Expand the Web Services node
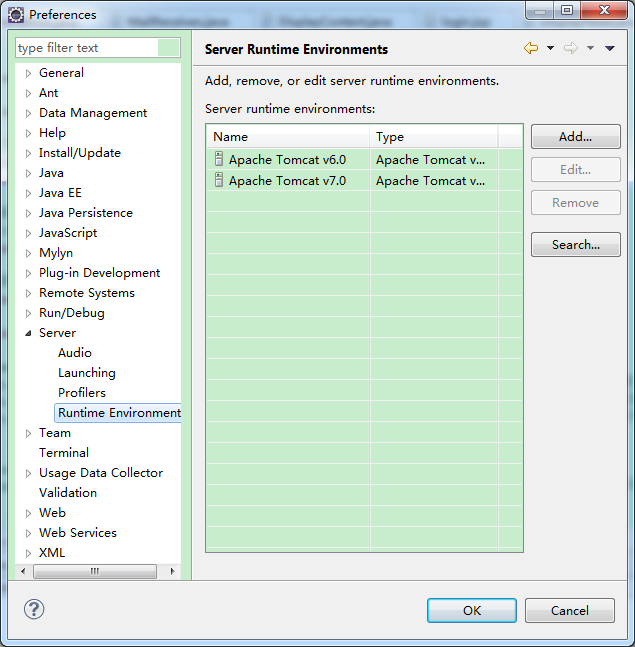635x647 pixels. pos(28,533)
